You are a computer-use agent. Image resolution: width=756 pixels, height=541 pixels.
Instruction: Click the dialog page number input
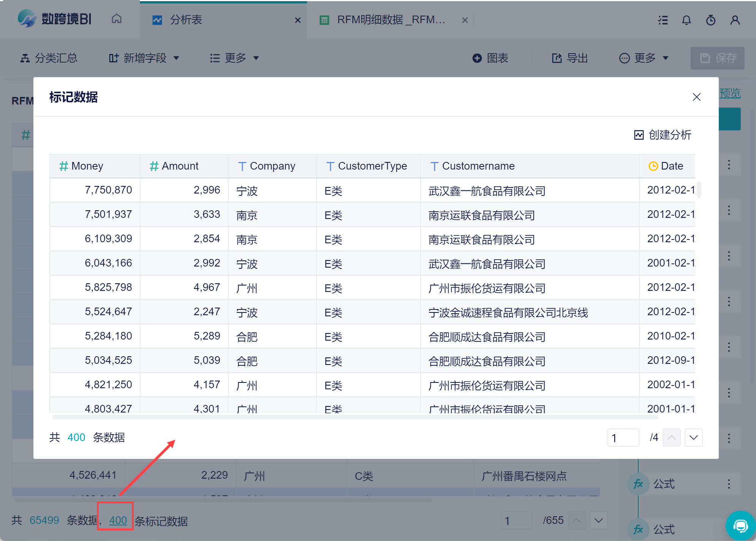(623, 438)
